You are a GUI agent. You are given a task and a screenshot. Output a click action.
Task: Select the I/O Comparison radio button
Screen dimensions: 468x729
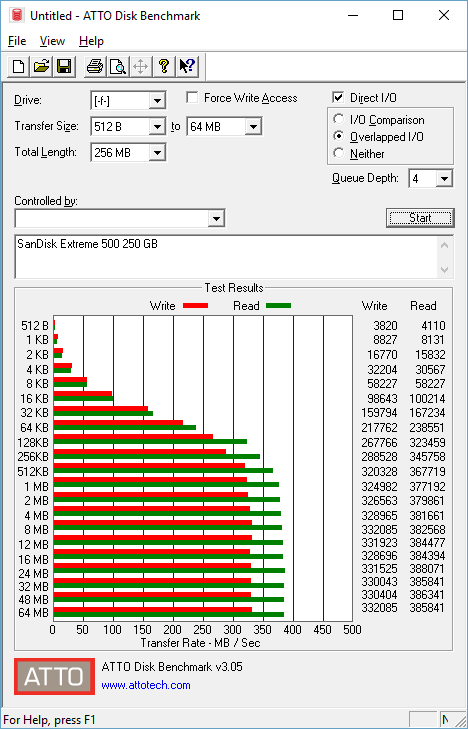click(339, 119)
